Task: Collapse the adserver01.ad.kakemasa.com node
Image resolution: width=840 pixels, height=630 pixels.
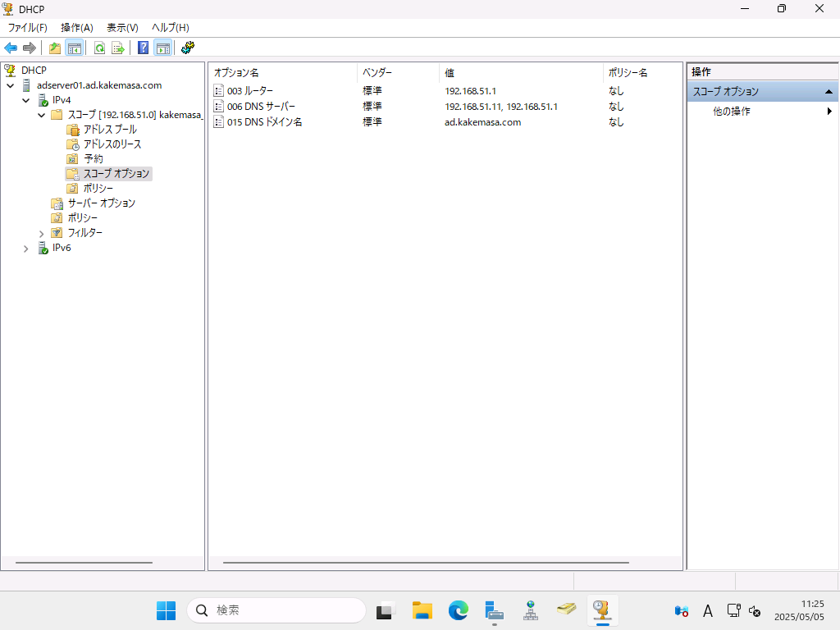Action: pos(11,85)
